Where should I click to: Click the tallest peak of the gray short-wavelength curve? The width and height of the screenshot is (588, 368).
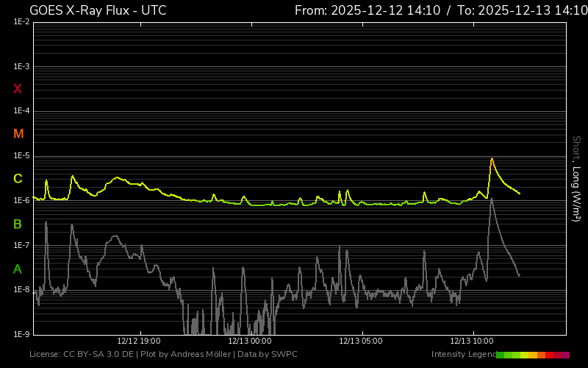(x=491, y=199)
